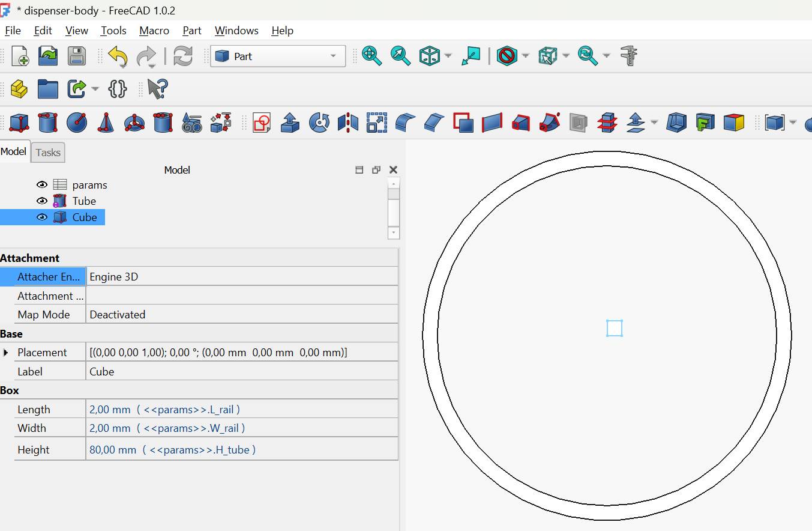The height and width of the screenshot is (531, 812).
Task: Click the Draw style icon
Action: (x=507, y=56)
